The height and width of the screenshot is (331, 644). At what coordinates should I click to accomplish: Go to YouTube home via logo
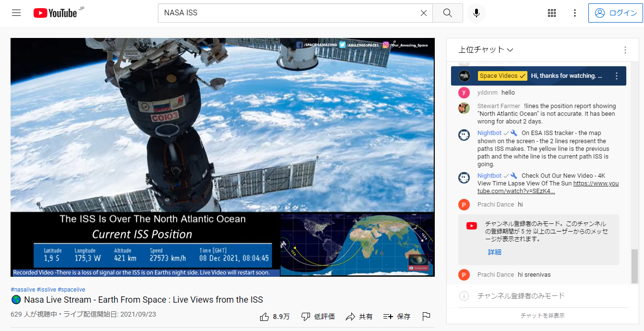point(55,13)
